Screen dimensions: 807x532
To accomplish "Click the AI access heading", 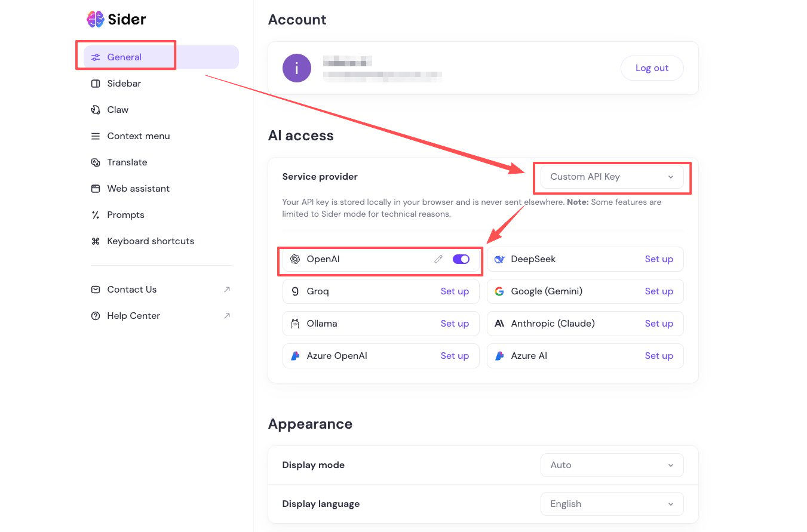I will click(x=301, y=136).
